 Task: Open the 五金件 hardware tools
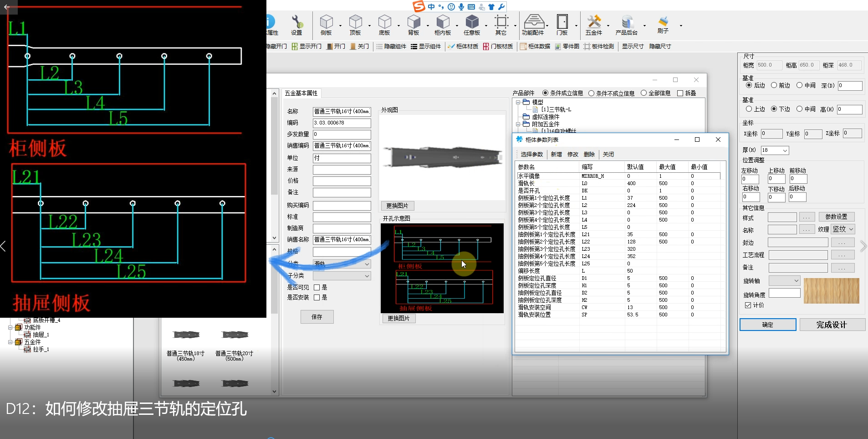(594, 25)
